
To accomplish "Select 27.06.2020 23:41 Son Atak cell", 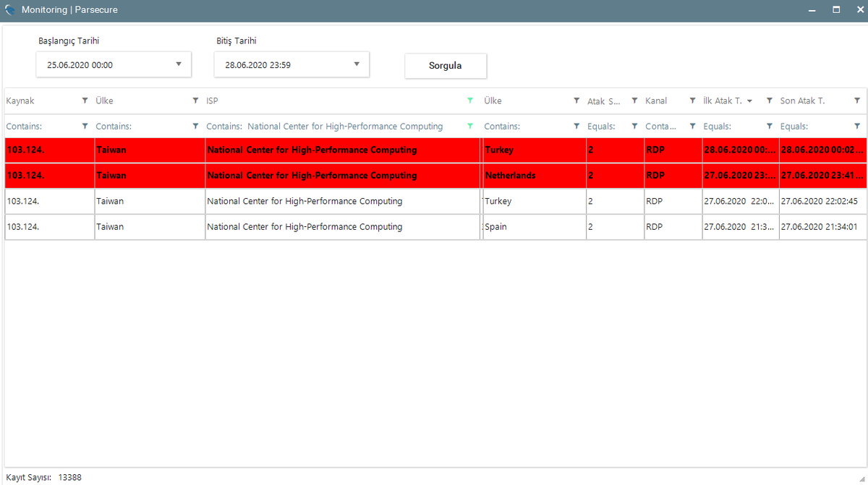I will pyautogui.click(x=822, y=176).
